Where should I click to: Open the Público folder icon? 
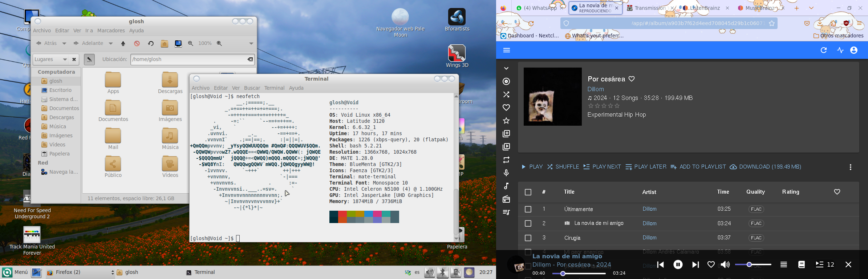[x=113, y=163]
